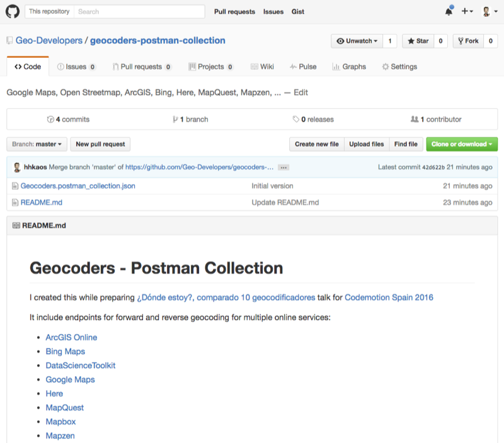504x443 pixels.
Task: Open the repository Pull requests tab
Action: (x=142, y=67)
